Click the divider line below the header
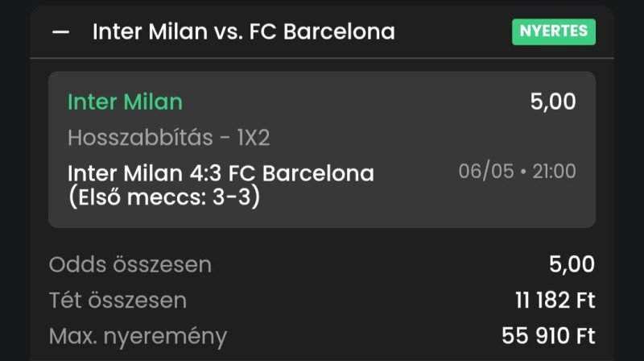Image resolution: width=644 pixels, height=361 pixels. (x=322, y=58)
